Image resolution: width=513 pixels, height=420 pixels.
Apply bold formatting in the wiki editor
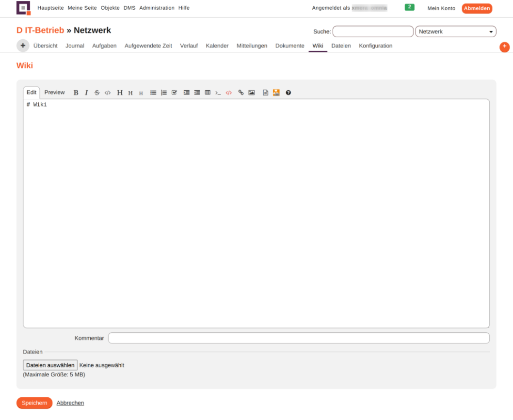tap(76, 93)
